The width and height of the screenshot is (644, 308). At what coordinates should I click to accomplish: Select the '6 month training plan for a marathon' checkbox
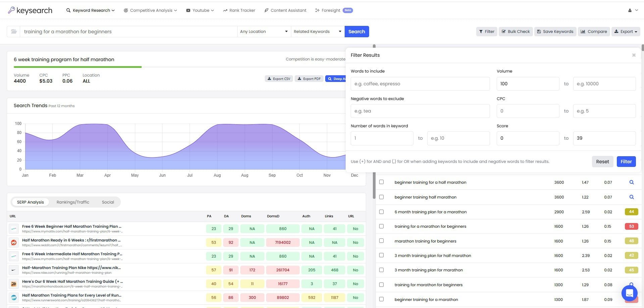[x=381, y=212]
